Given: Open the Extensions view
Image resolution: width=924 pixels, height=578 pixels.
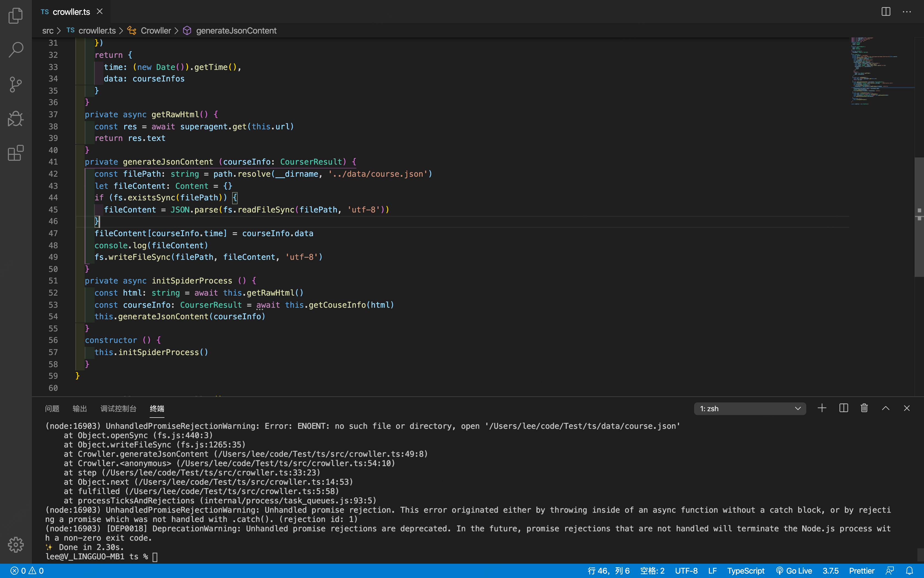Looking at the screenshot, I should tap(16, 153).
